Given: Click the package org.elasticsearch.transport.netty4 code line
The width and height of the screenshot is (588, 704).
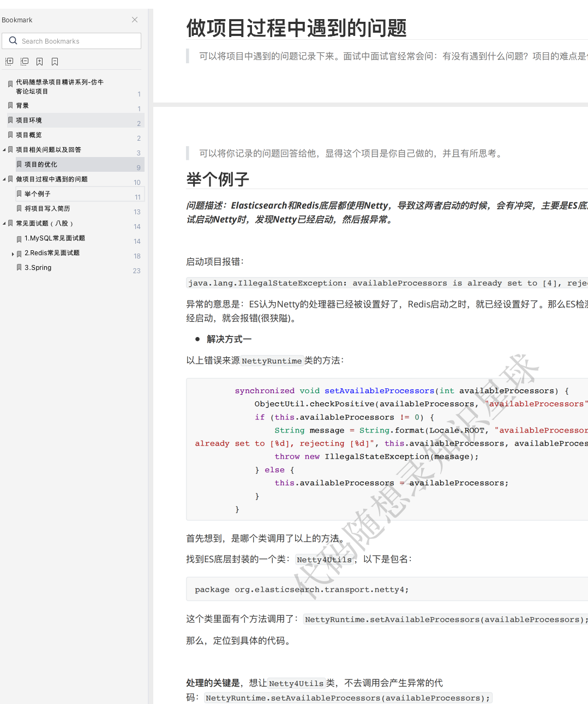Looking at the screenshot, I should coord(302,589).
